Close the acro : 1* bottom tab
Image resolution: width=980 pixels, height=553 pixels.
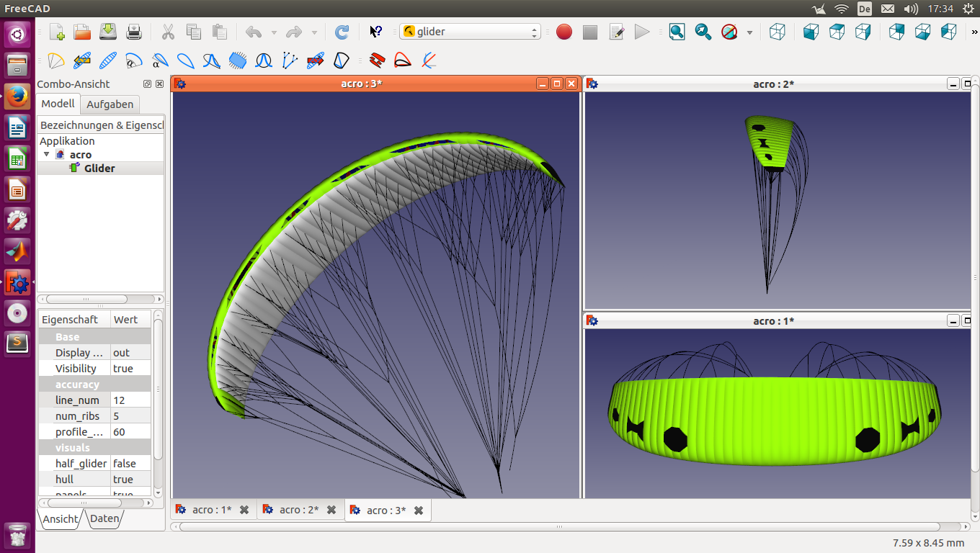tap(244, 510)
